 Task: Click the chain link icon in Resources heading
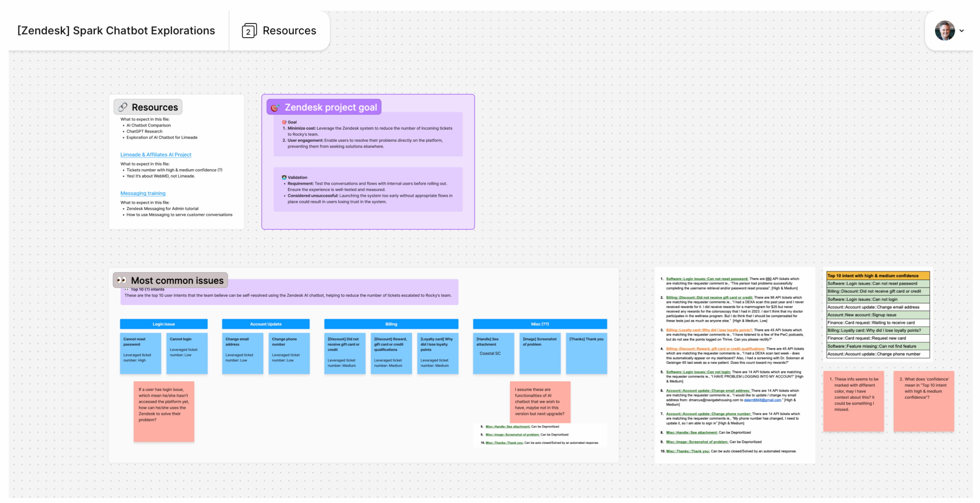(123, 107)
